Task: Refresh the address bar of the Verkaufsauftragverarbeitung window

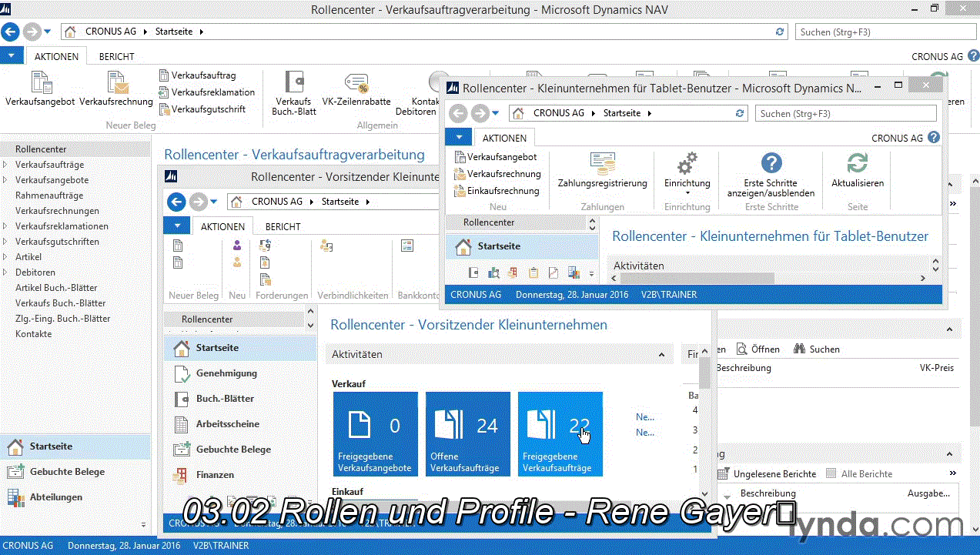Action: coord(780,32)
